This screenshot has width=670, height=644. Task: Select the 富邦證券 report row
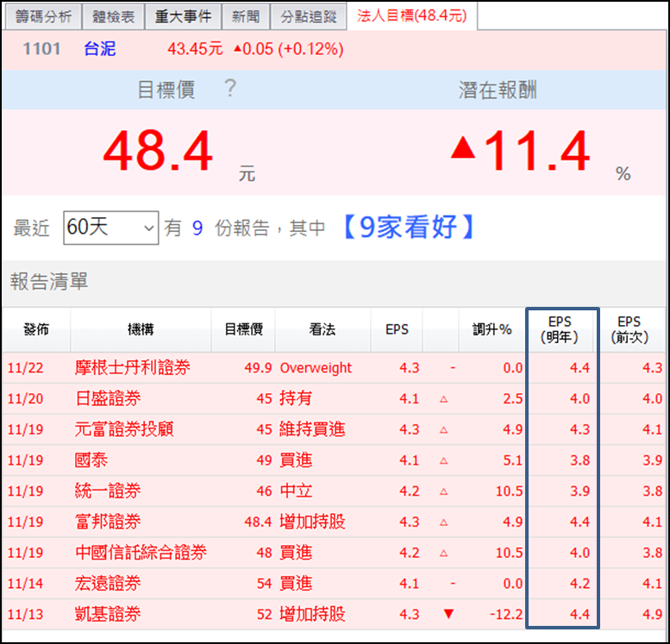coord(334,522)
